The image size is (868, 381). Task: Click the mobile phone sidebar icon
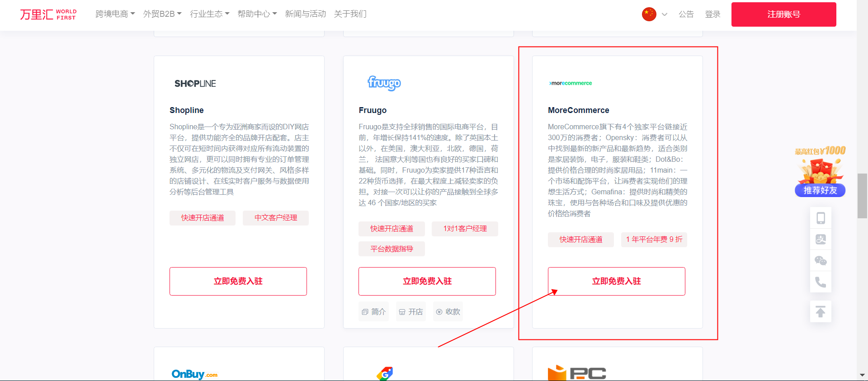coord(821,218)
